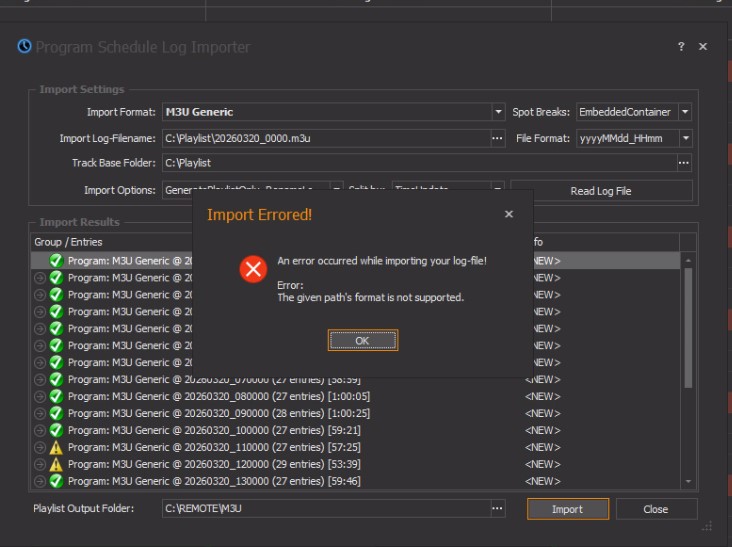Click OK in the Import Errored dialog
The image size is (732, 547).
click(362, 341)
